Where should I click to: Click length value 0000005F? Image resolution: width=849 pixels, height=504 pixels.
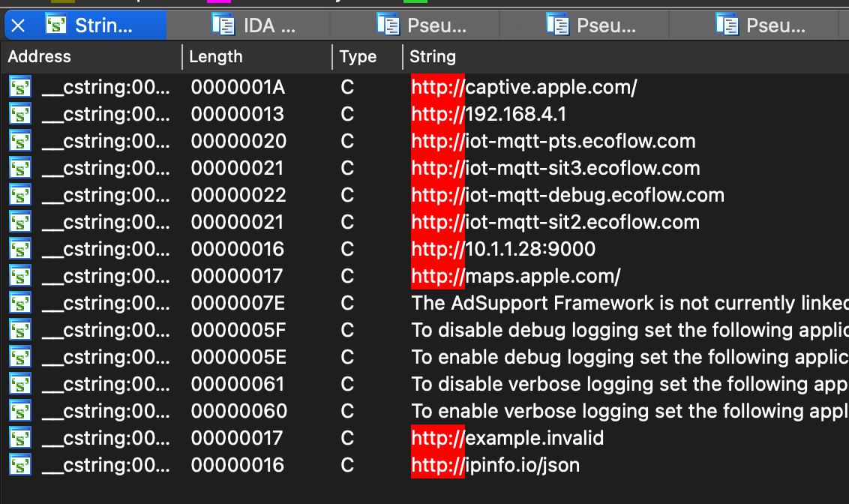[238, 330]
